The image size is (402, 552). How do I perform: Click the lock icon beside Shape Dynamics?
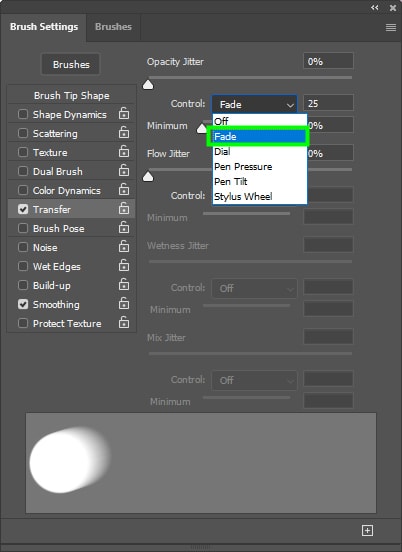pos(124,114)
